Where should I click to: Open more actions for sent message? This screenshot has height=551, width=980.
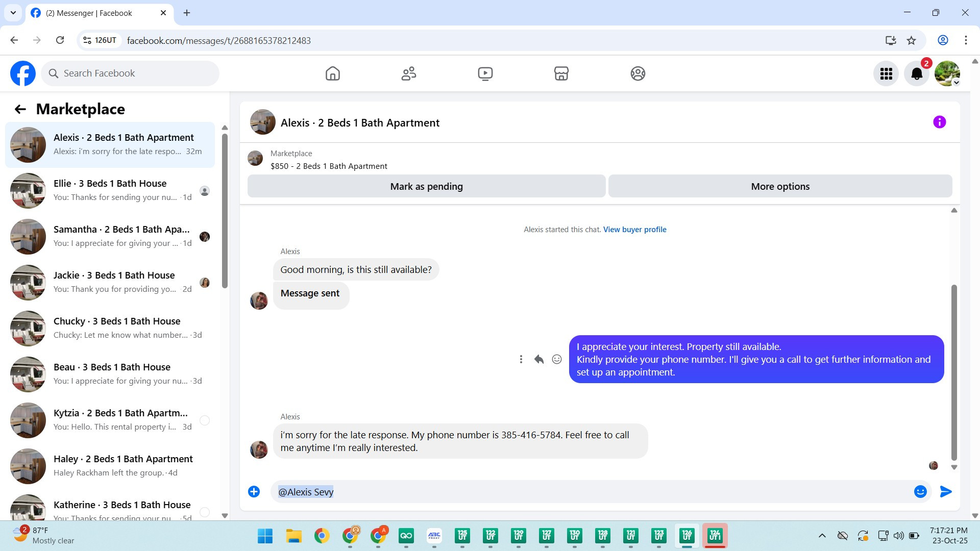[521, 359]
